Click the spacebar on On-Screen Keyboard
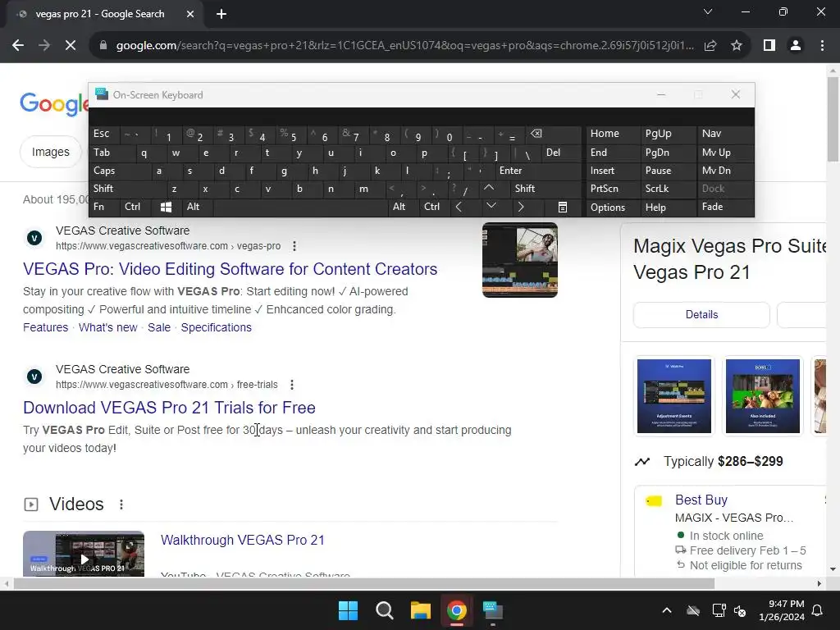 point(300,207)
